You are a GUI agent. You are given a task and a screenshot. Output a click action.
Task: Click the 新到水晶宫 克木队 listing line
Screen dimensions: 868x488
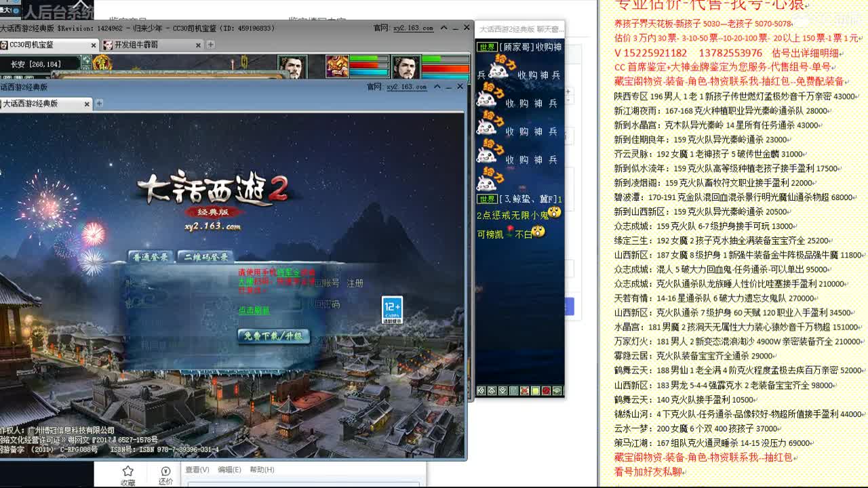coord(717,125)
